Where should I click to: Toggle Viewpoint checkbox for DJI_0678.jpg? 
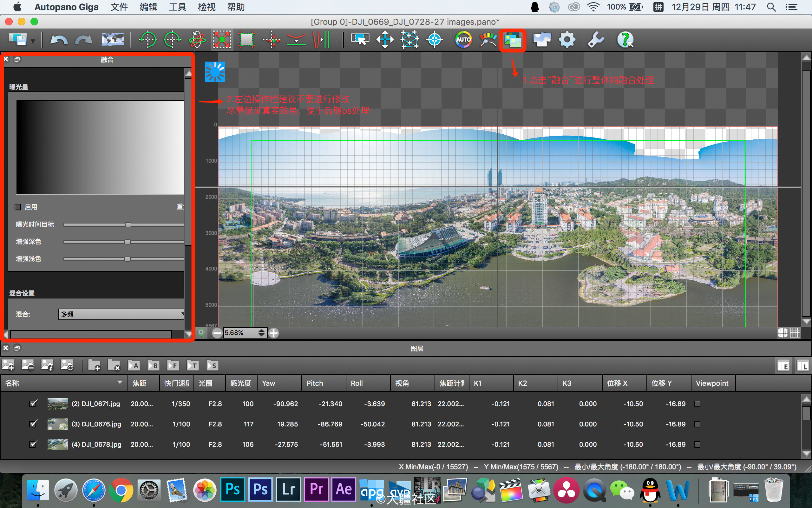[x=697, y=444]
